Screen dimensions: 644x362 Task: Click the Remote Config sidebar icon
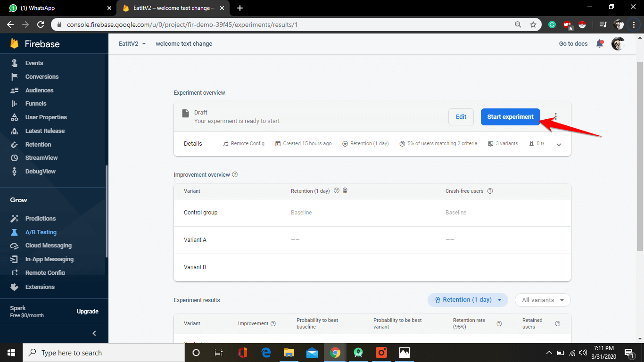[x=15, y=272]
